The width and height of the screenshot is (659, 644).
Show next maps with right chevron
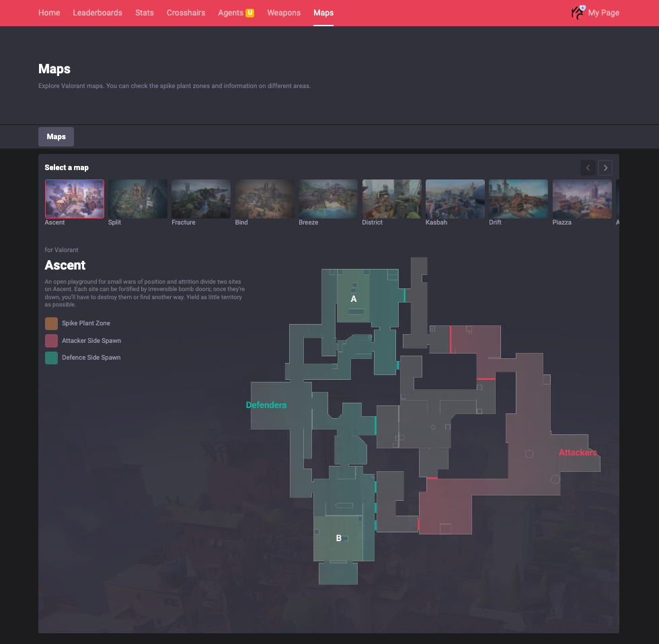[605, 167]
